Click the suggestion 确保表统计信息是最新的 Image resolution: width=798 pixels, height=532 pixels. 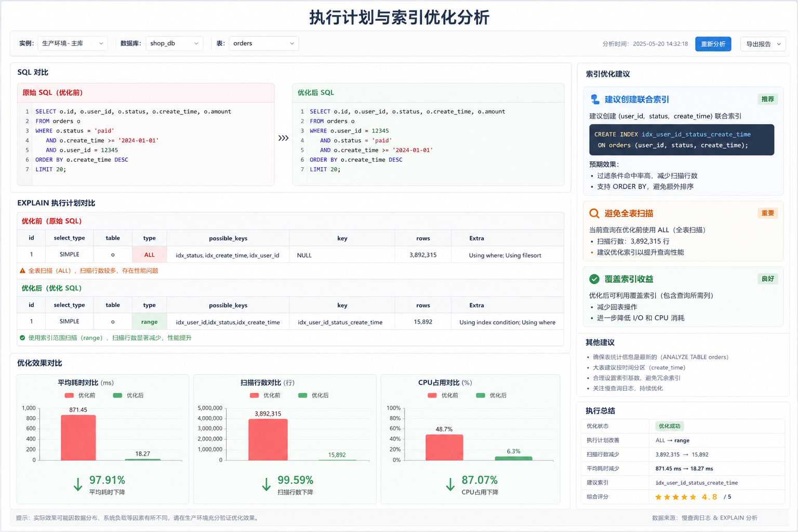(660, 357)
